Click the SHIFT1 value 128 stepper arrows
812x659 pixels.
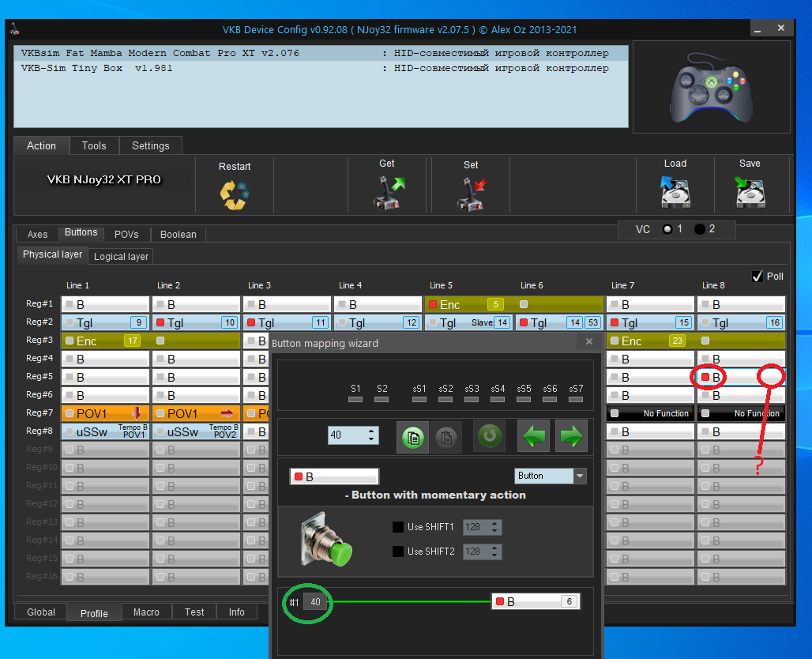click(x=494, y=527)
